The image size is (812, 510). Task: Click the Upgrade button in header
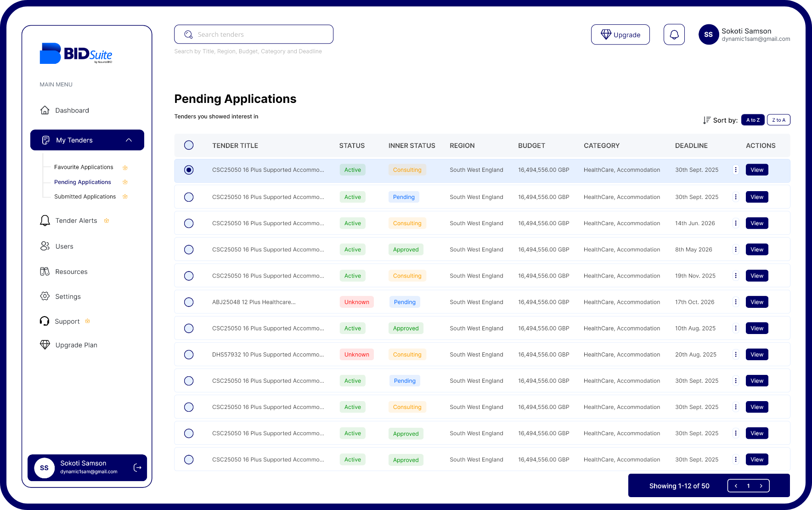620,35
